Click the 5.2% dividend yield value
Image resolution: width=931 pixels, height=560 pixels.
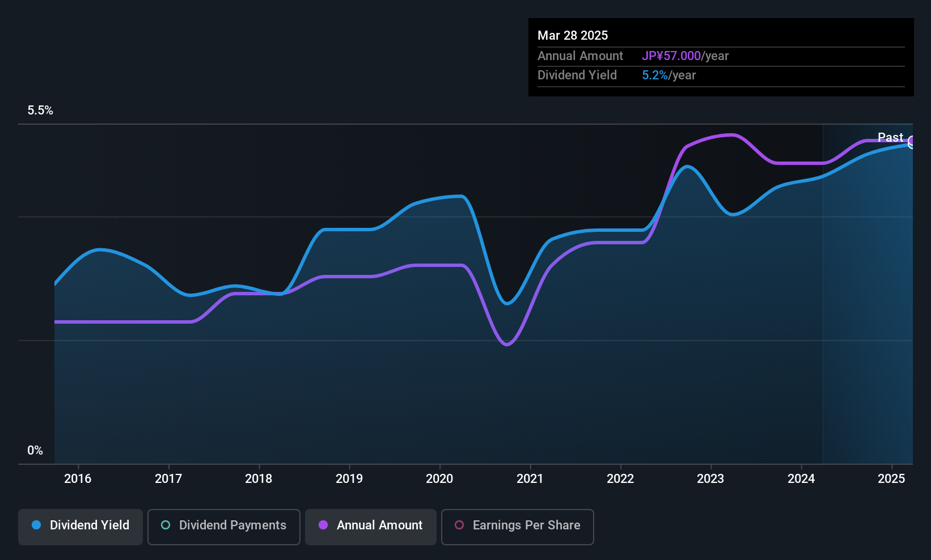point(655,75)
